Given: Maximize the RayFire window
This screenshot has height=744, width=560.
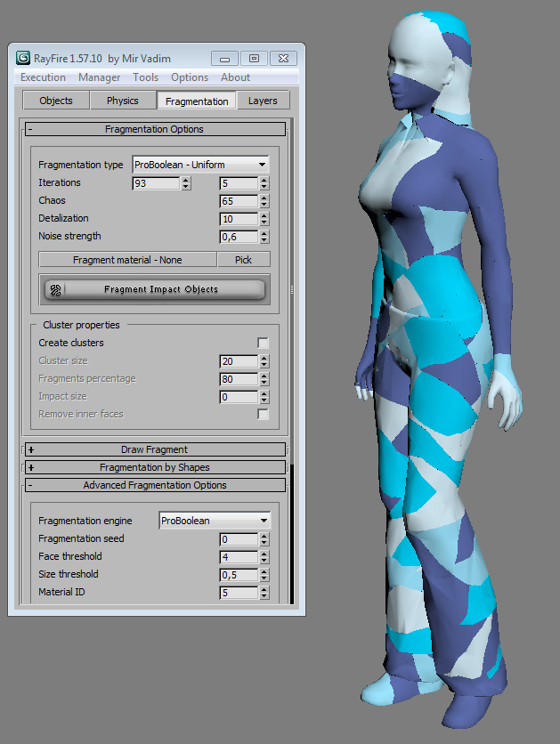Looking at the screenshot, I should click(254, 59).
